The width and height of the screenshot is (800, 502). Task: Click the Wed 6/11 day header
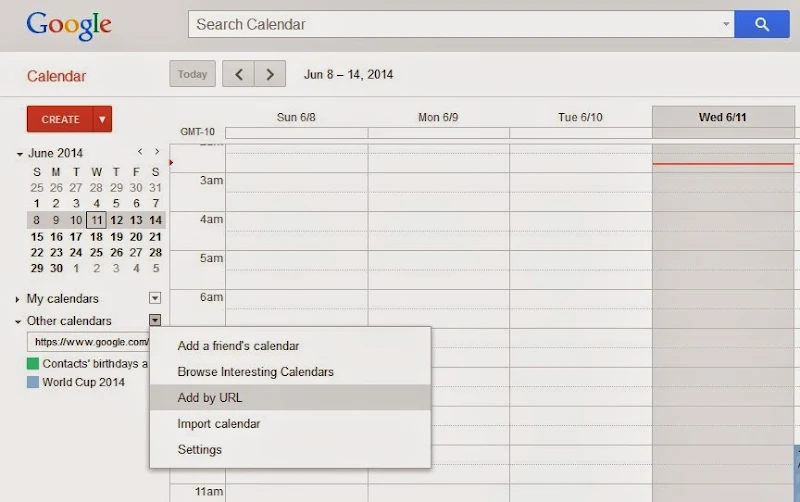point(722,117)
